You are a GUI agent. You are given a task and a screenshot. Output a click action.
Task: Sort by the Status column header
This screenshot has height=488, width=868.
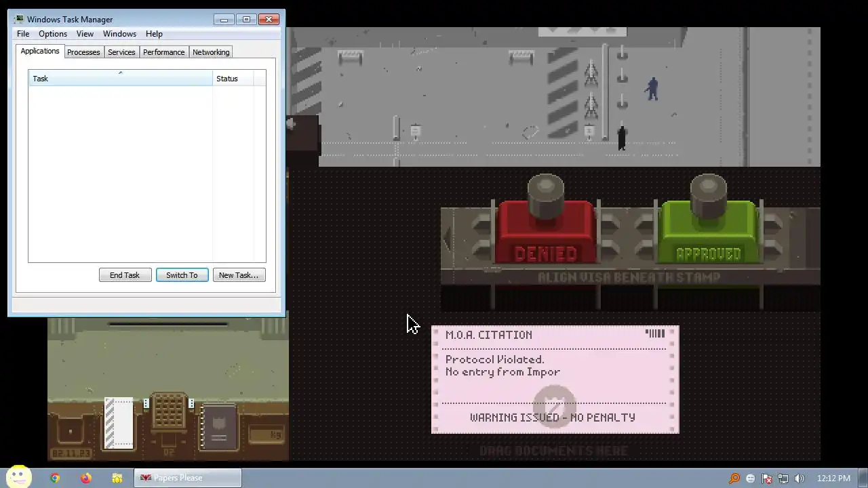pos(233,79)
